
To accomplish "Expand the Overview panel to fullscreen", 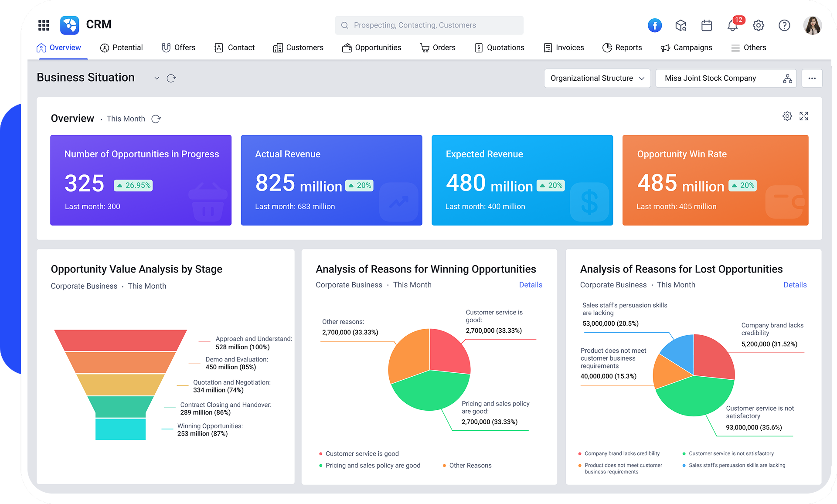I will click(x=804, y=116).
